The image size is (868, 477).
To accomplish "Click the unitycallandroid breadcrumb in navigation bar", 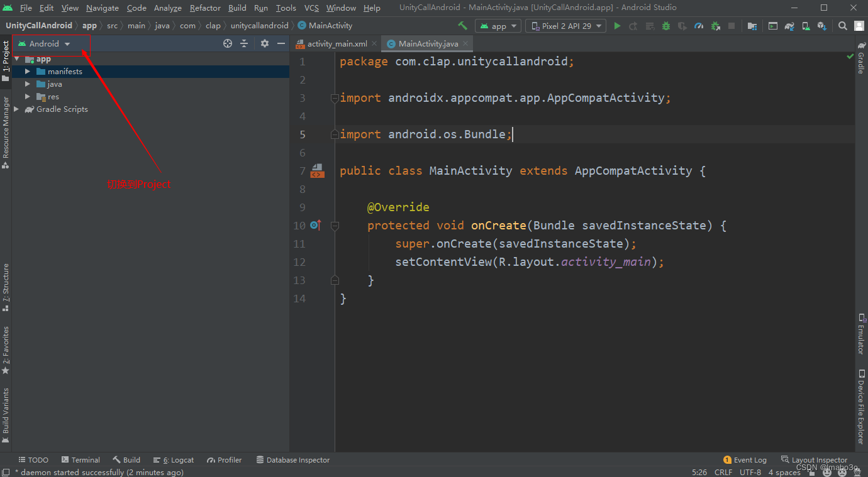I will point(259,26).
